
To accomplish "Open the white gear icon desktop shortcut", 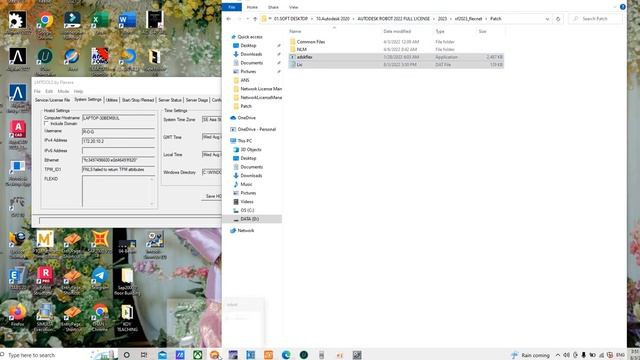I will (18, 20).
